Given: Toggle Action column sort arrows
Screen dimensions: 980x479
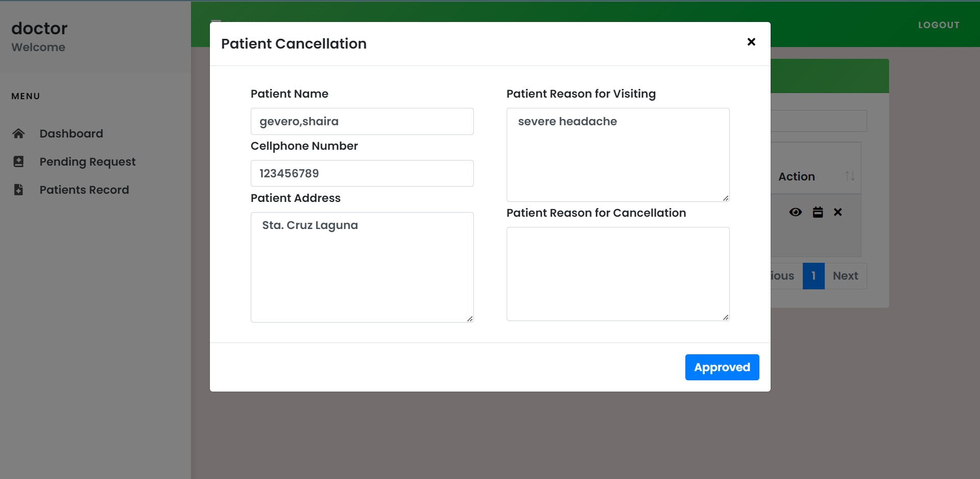Looking at the screenshot, I should [849, 176].
